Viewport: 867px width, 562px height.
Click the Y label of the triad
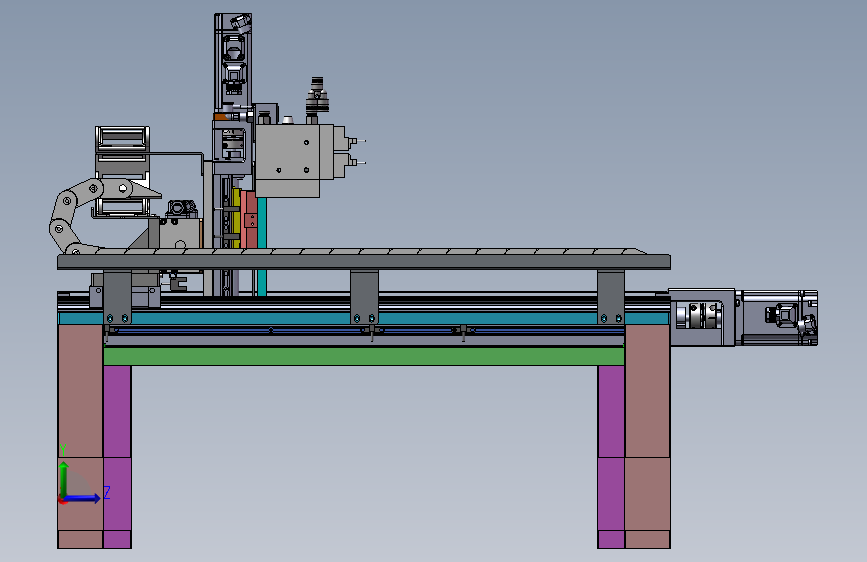click(x=63, y=450)
